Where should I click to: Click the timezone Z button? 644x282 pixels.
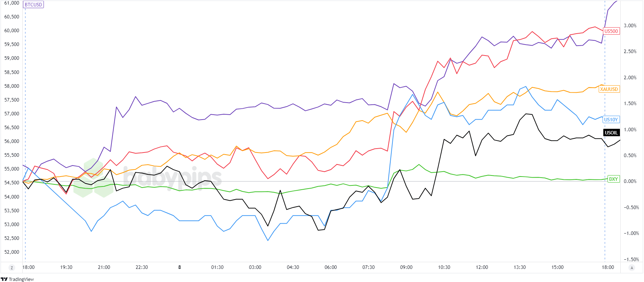12,268
